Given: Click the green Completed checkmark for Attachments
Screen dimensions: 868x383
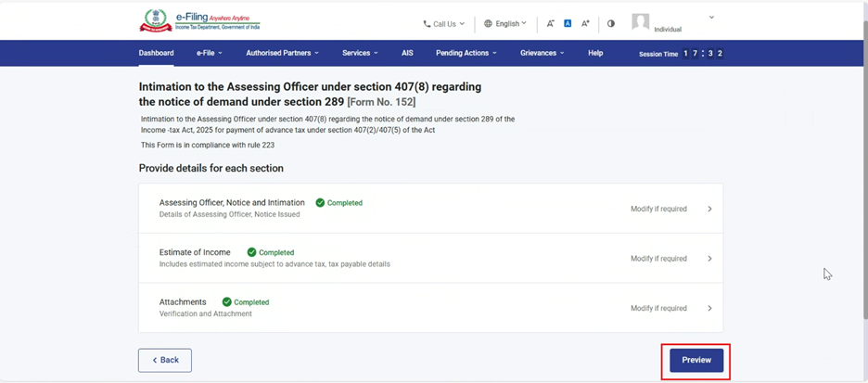Looking at the screenshot, I should click(x=227, y=302).
